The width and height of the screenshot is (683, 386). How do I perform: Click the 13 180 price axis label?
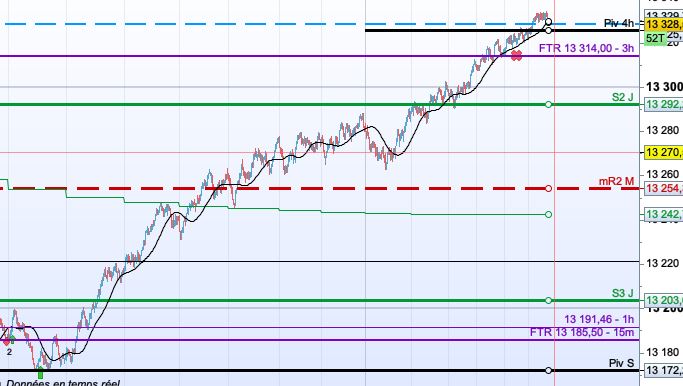(x=663, y=352)
